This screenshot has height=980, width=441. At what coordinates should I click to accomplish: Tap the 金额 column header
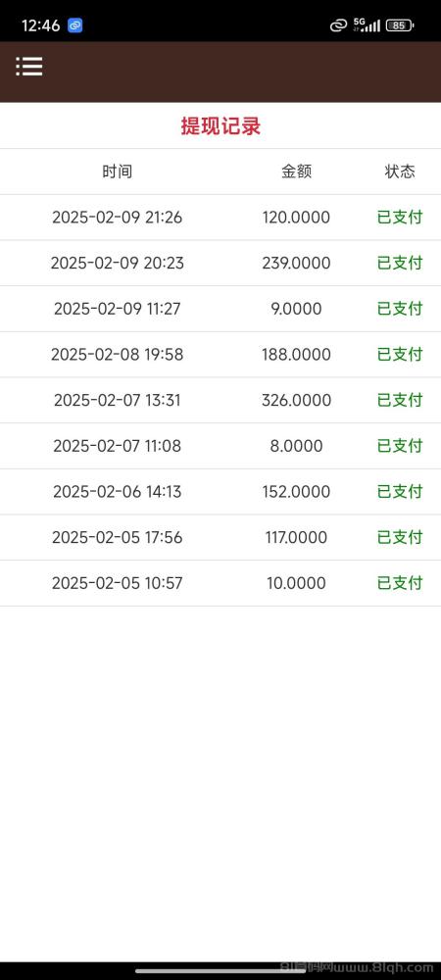(x=296, y=171)
